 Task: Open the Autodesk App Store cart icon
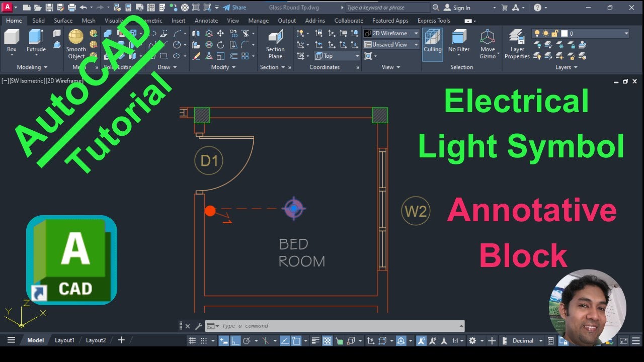tap(505, 8)
